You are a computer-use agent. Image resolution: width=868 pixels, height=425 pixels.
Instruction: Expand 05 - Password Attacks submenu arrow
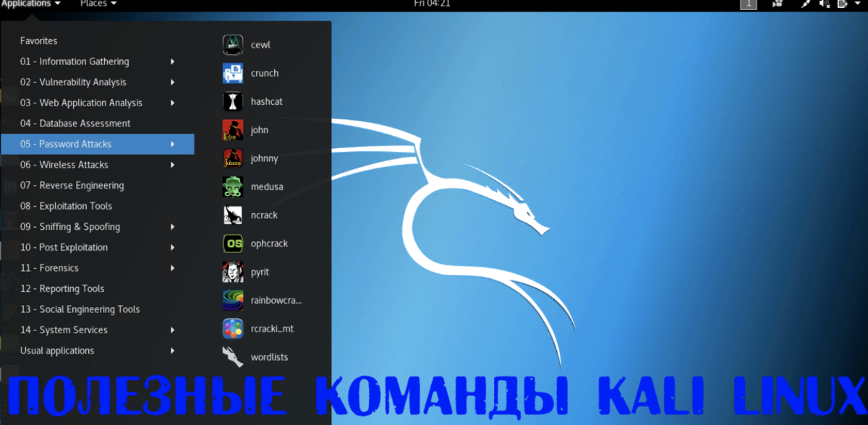pyautogui.click(x=172, y=145)
